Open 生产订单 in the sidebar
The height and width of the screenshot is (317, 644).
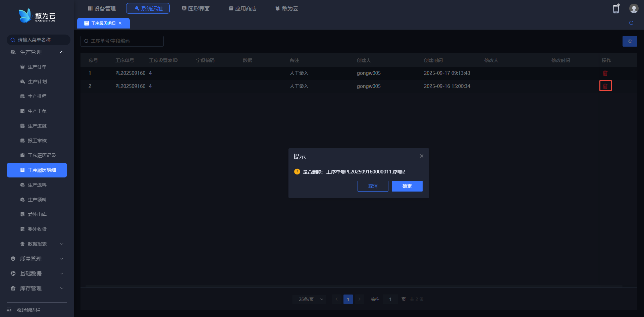tap(37, 67)
